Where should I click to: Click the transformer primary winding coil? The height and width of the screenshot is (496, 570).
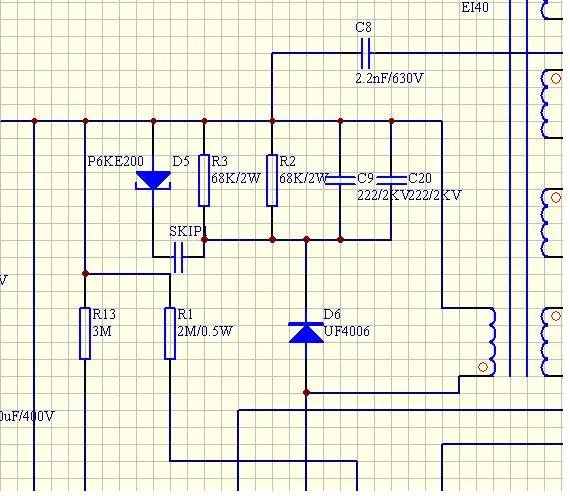(x=491, y=342)
